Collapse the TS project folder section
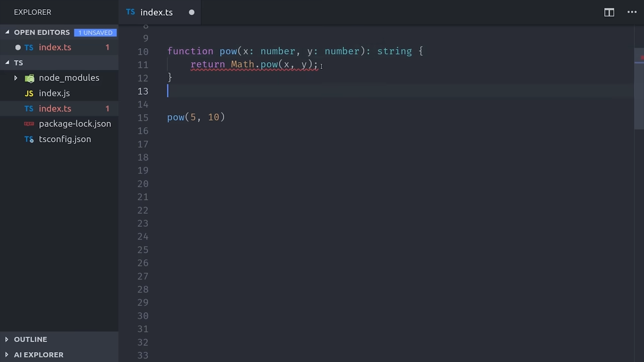The height and width of the screenshot is (362, 644). pos(7,63)
